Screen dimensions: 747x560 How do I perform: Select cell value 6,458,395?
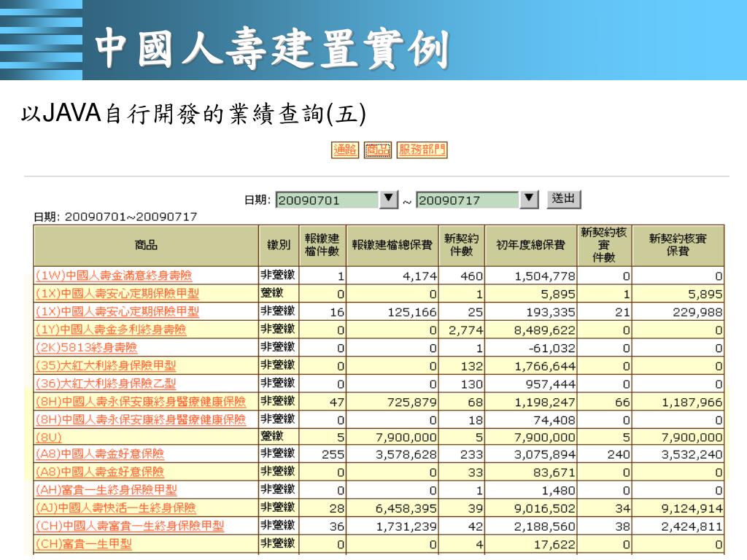(x=406, y=508)
